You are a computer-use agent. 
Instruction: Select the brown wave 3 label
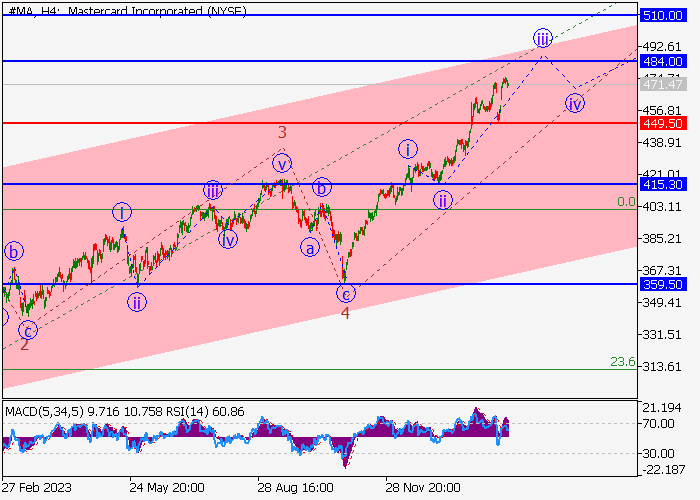[282, 132]
